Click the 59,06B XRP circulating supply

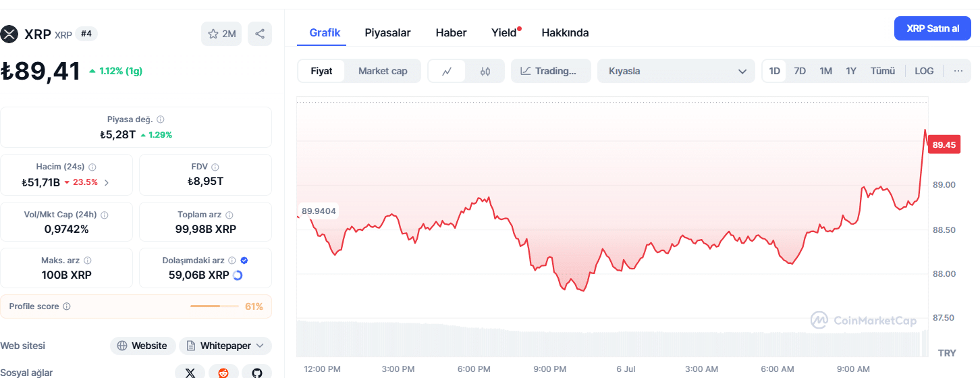coord(199,275)
